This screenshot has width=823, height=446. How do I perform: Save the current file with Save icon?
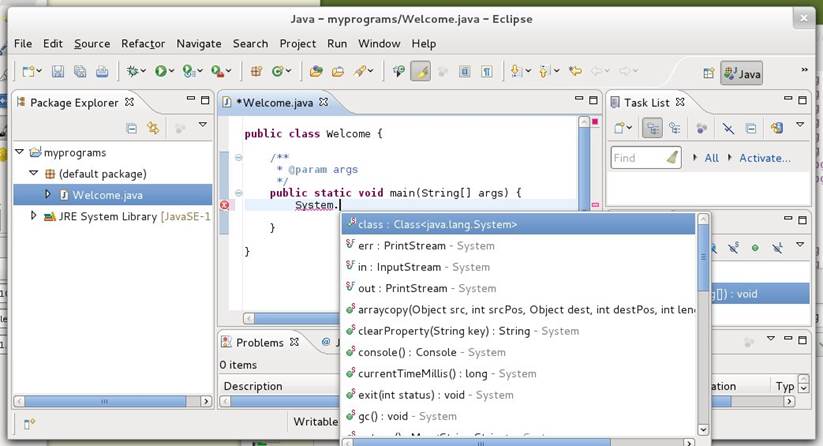[58, 71]
